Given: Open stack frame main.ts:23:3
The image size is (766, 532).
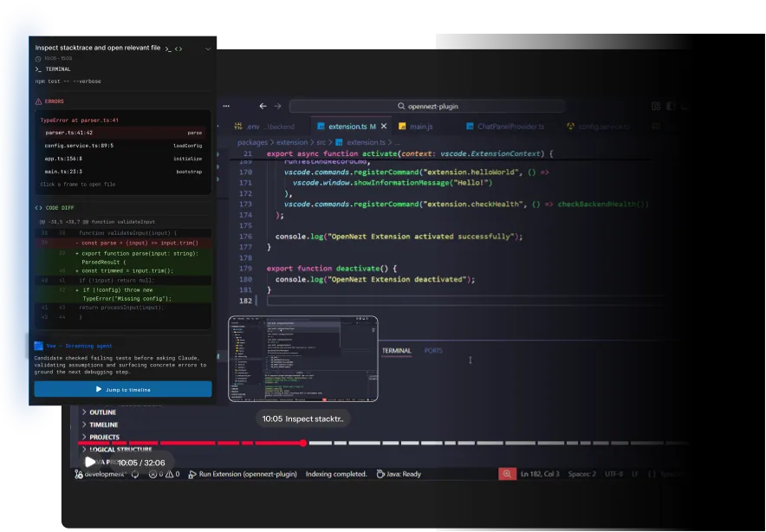Looking at the screenshot, I should [x=123, y=172].
